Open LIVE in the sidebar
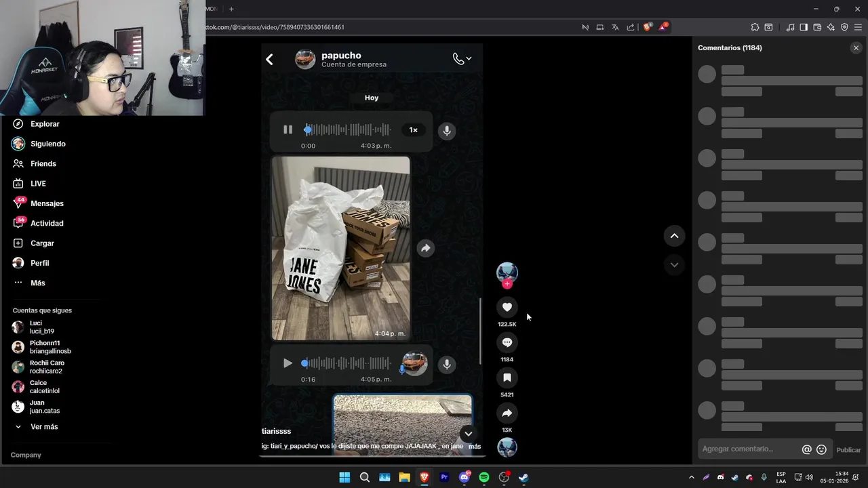 click(38, 184)
